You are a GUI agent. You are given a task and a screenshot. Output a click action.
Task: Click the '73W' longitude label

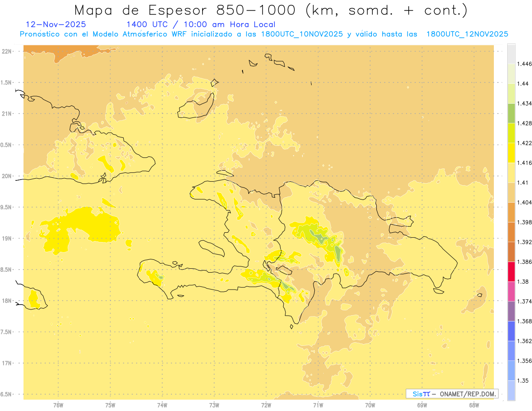click(x=214, y=405)
